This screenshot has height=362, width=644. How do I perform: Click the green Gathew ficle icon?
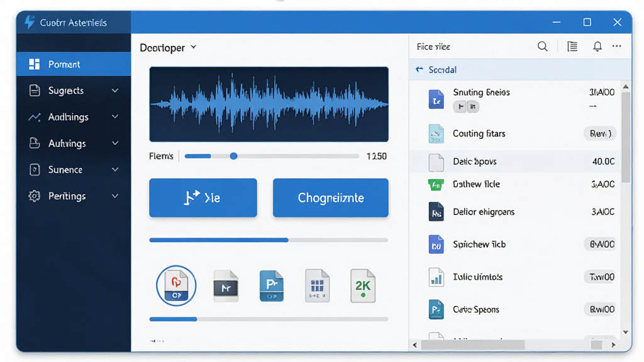pos(436,185)
